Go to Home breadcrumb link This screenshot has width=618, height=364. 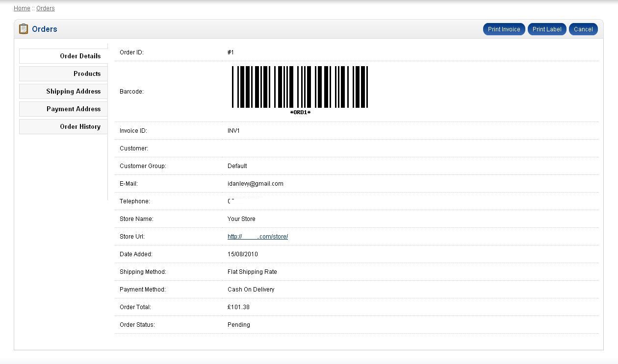(22, 8)
